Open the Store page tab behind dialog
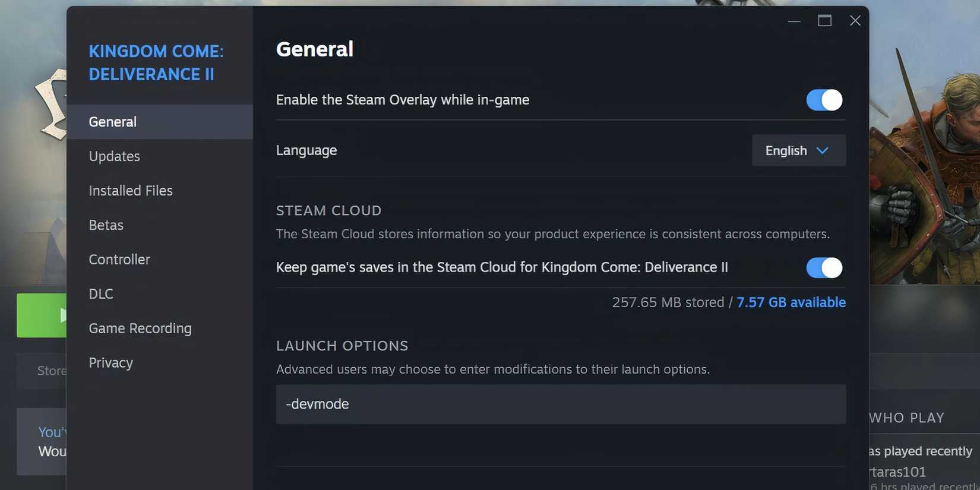The image size is (980, 490). coord(50,371)
